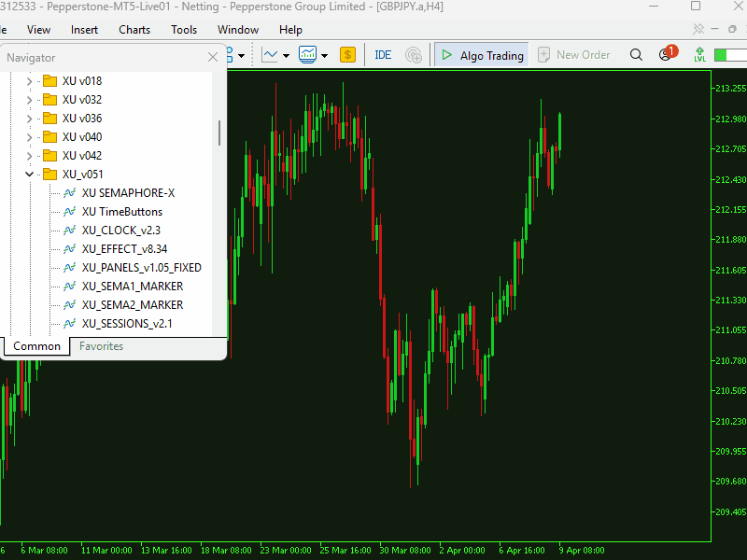Open the notifications account icon with badge
Viewport: 747px width, 560px height.
[668, 53]
